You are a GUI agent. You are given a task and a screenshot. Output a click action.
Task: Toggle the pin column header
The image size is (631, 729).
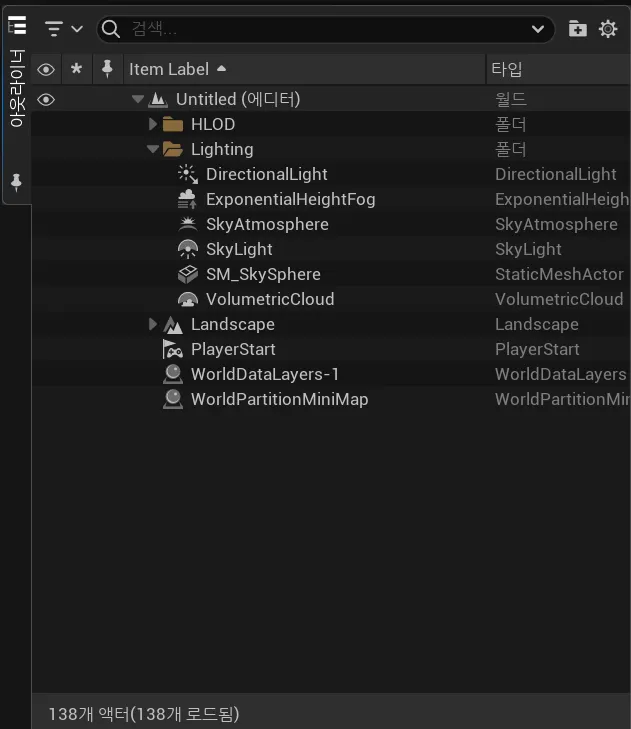(107, 69)
